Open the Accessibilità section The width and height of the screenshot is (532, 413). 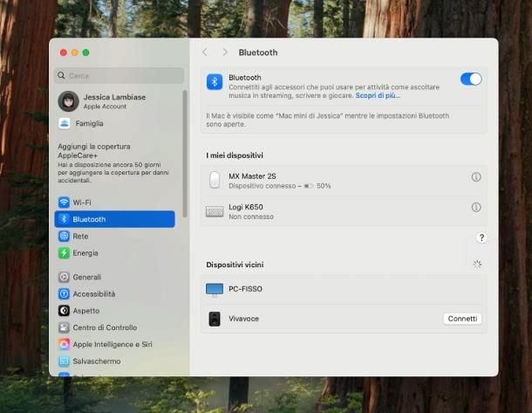(93, 294)
